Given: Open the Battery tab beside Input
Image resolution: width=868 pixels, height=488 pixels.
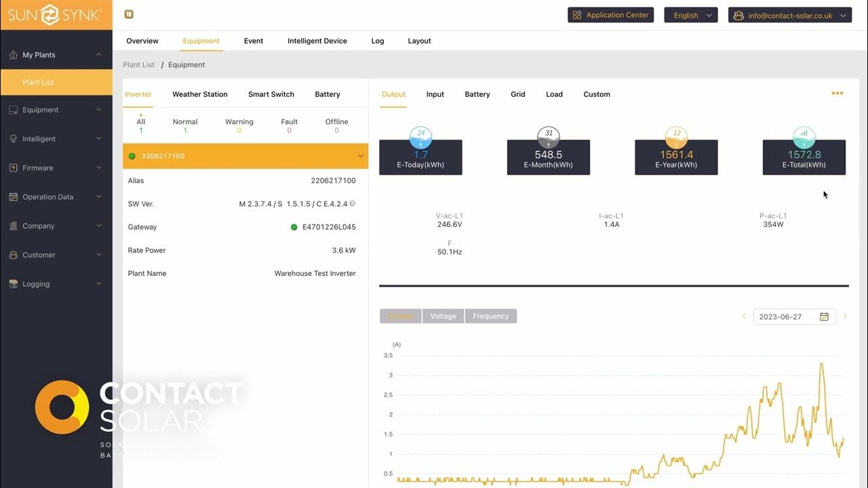Looking at the screenshot, I should pyautogui.click(x=477, y=94).
